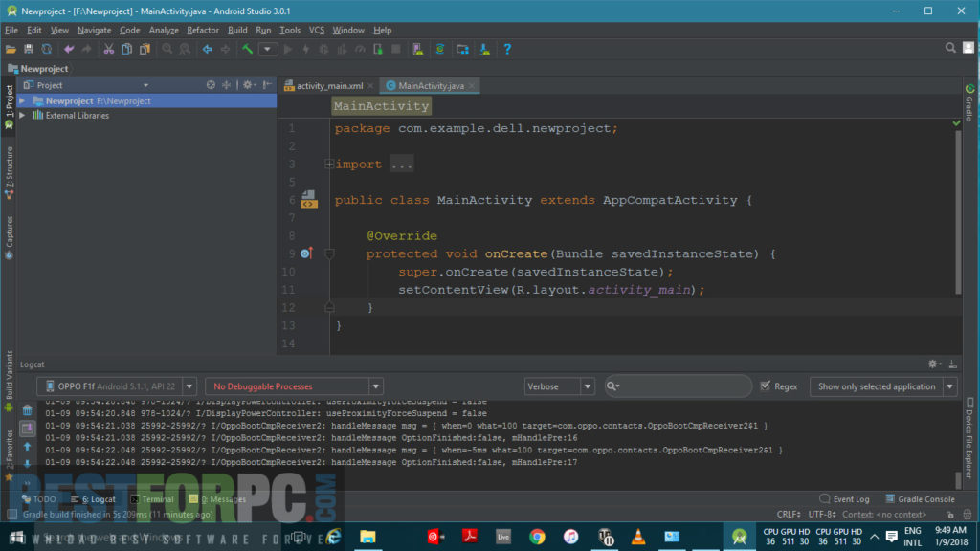Click the CRLF line separator entry

tap(789, 515)
